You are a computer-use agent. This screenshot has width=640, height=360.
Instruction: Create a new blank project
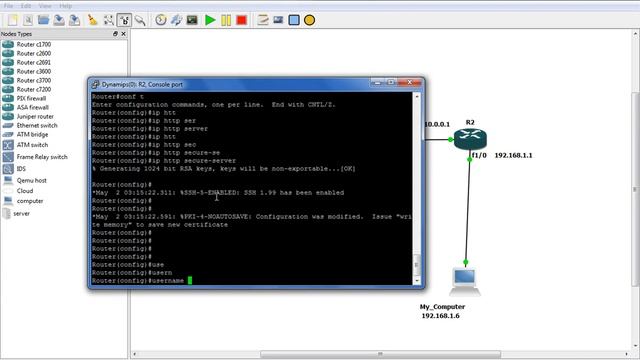click(13, 20)
